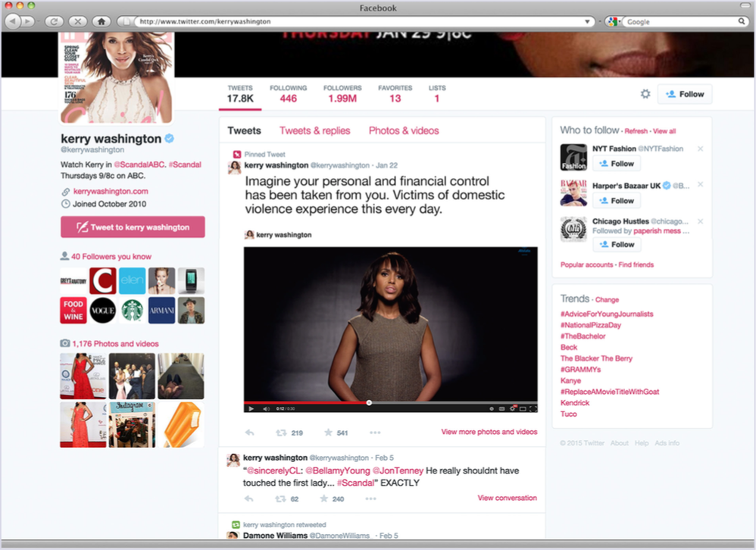Screen dimensions: 756x550
Task: Open the profile magazine cover photo
Action: point(116,77)
